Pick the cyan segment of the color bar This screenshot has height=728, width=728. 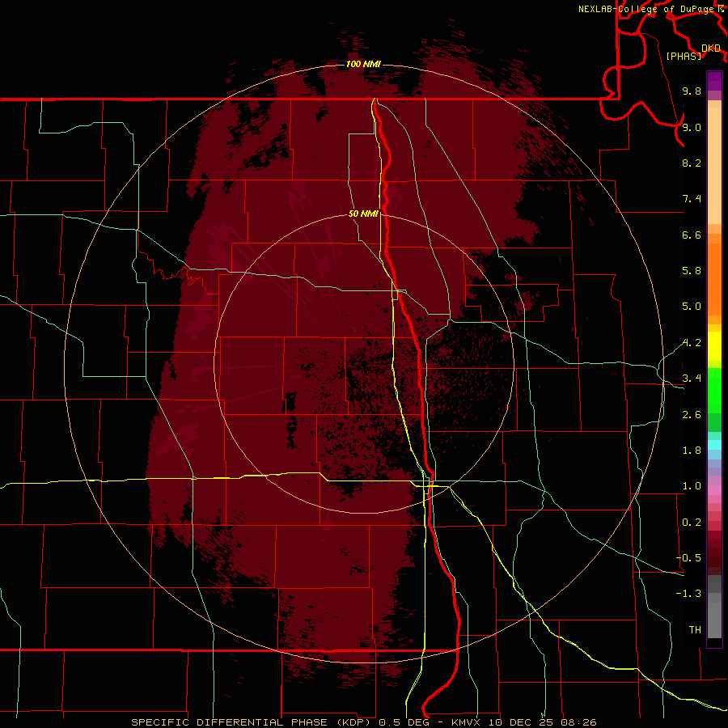point(714,445)
